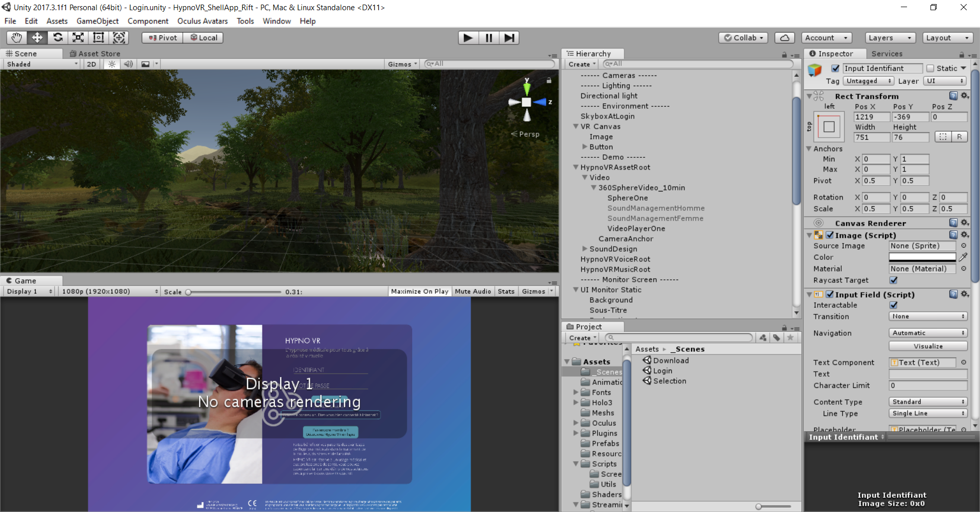Open the Content Type dropdown
980x512 pixels.
pyautogui.click(x=928, y=402)
